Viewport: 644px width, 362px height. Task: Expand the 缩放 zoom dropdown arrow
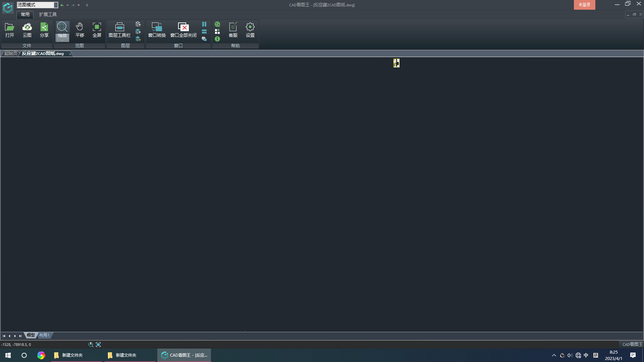click(x=62, y=40)
